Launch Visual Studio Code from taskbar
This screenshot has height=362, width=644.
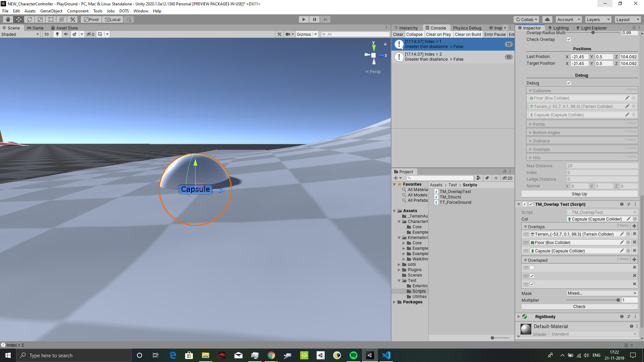click(x=386, y=355)
